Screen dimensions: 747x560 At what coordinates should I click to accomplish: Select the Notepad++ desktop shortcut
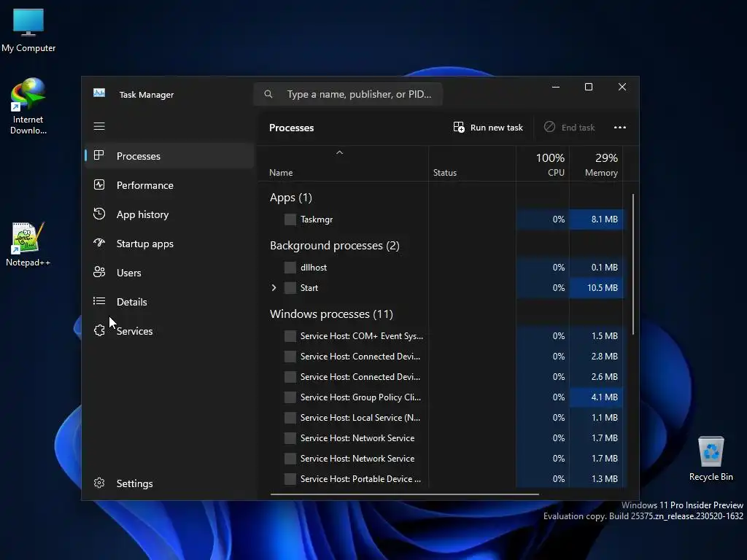pyautogui.click(x=28, y=245)
